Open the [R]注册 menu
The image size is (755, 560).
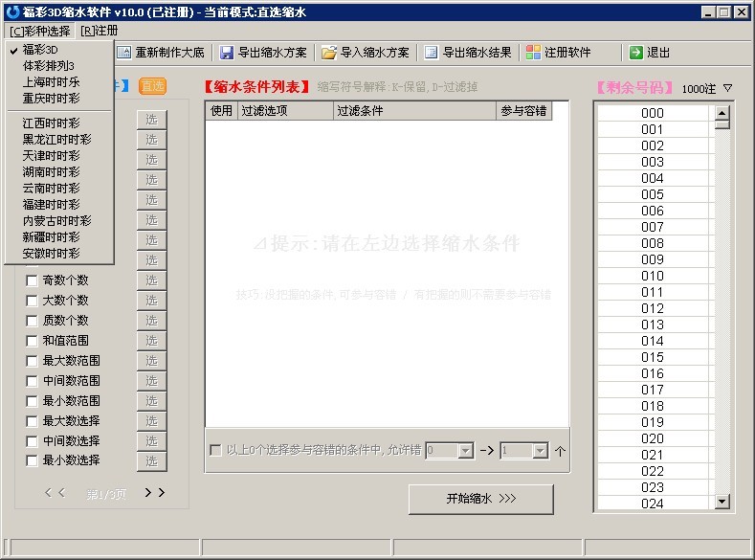pos(99,31)
